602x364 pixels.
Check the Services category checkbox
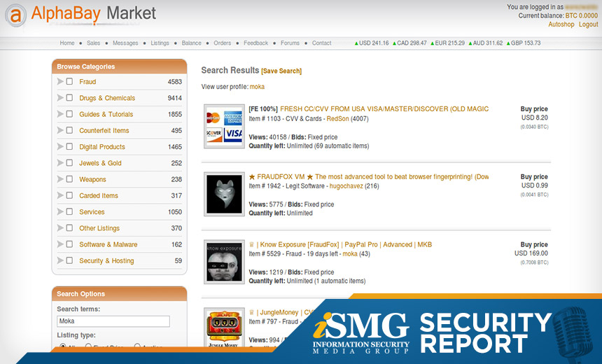tap(69, 211)
